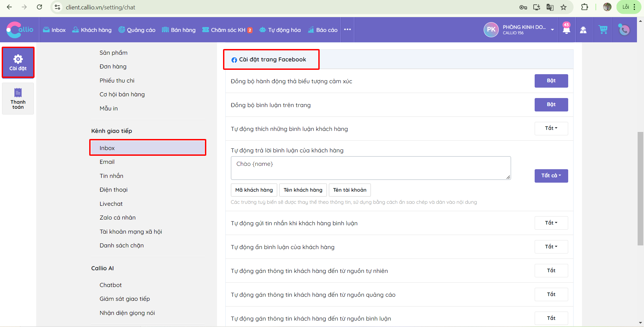The width and height of the screenshot is (644, 327).
Task: Open Tài khoản mạng xã hội settings
Action: coord(130,232)
